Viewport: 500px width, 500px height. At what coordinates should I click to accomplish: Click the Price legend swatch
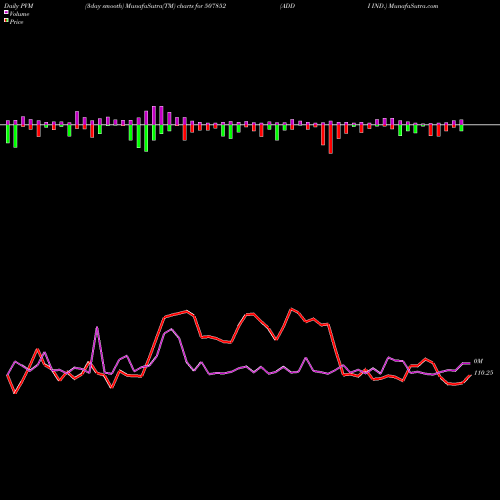coord(6,21)
